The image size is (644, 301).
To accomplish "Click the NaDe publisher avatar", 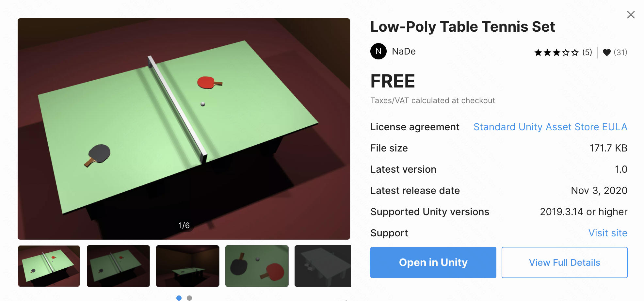I will (x=378, y=51).
